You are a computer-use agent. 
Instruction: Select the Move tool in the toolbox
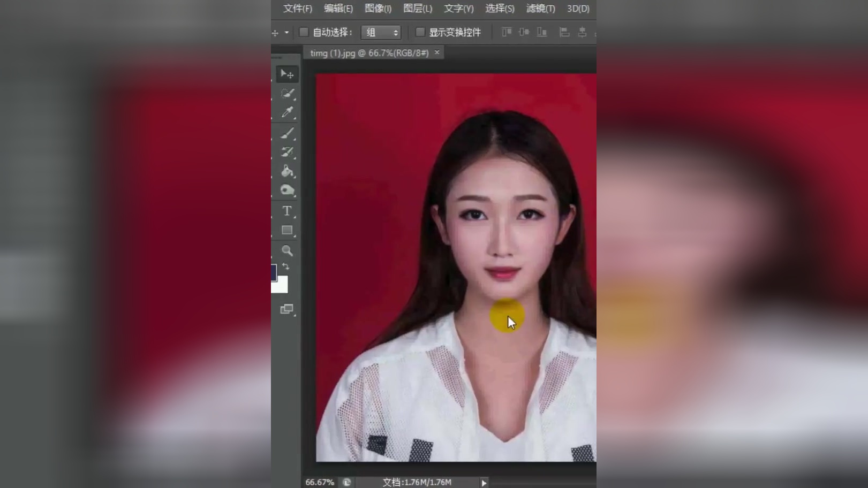[x=287, y=74]
